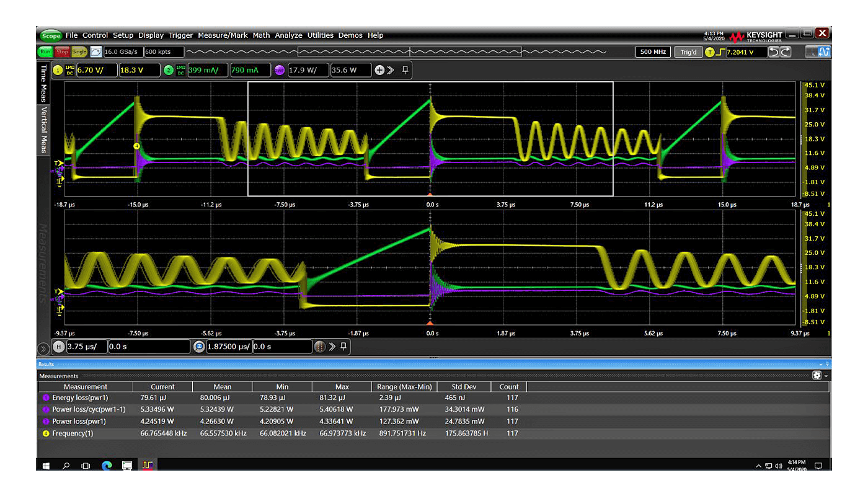Click the green Run acquisition button
The height and width of the screenshot is (496, 868).
[46, 52]
